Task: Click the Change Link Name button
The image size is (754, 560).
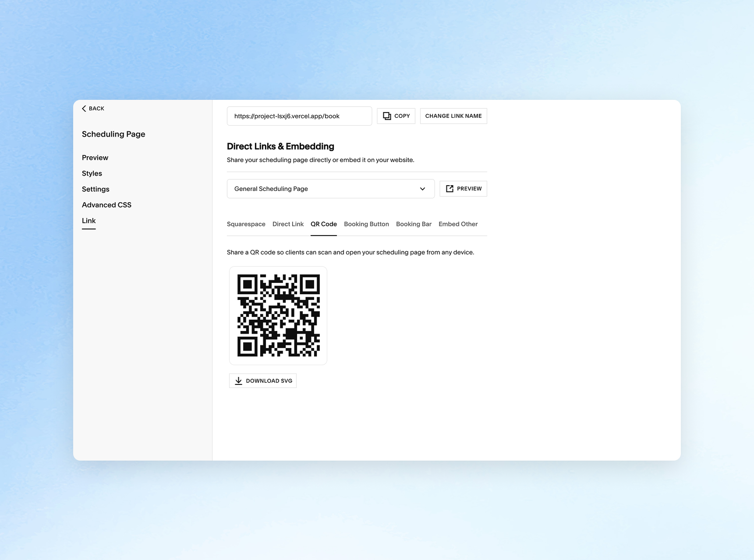Action: pyautogui.click(x=453, y=116)
